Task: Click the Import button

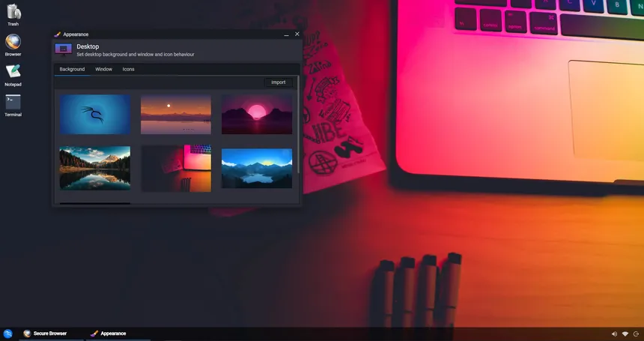Action: [278, 82]
